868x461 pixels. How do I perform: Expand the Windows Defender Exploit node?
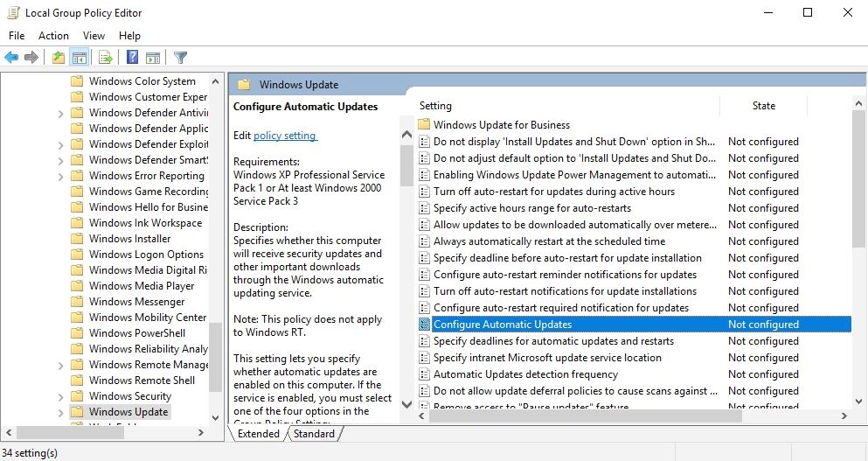pyautogui.click(x=60, y=145)
